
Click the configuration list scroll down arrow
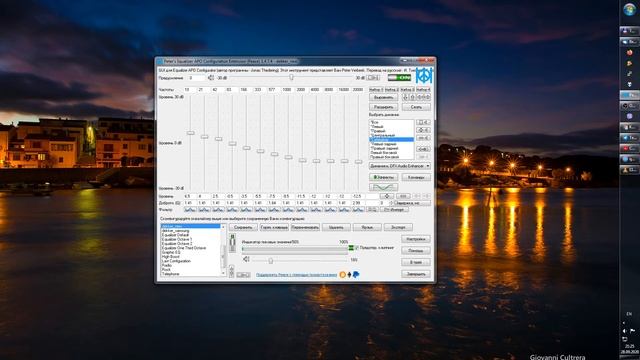tap(223, 273)
